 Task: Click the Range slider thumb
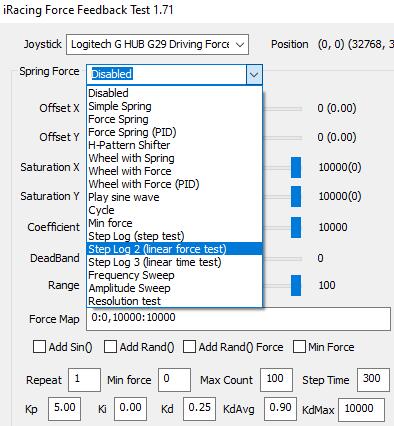pos(296,285)
